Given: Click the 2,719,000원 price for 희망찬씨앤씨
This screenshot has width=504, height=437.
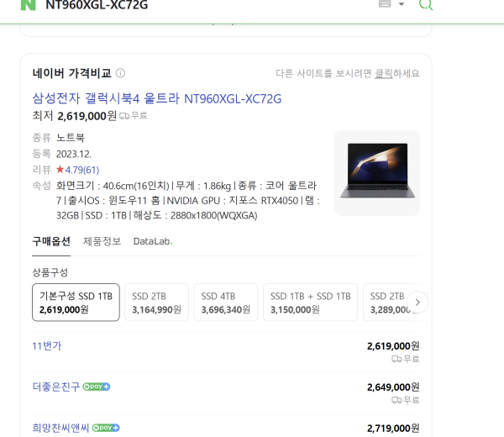Looking at the screenshot, I should tap(393, 429).
